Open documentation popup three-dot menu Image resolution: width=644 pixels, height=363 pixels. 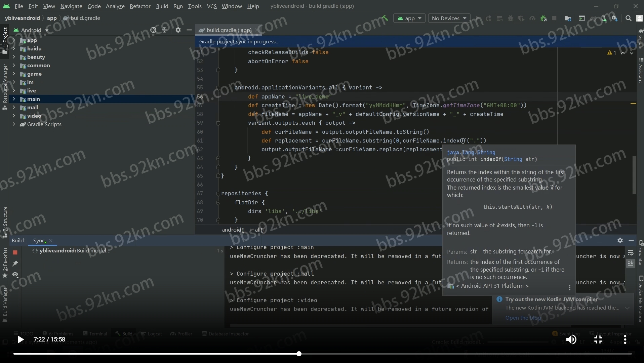[x=570, y=288]
